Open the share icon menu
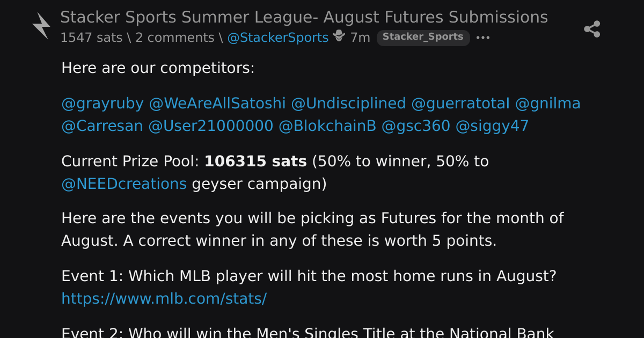 click(x=592, y=29)
